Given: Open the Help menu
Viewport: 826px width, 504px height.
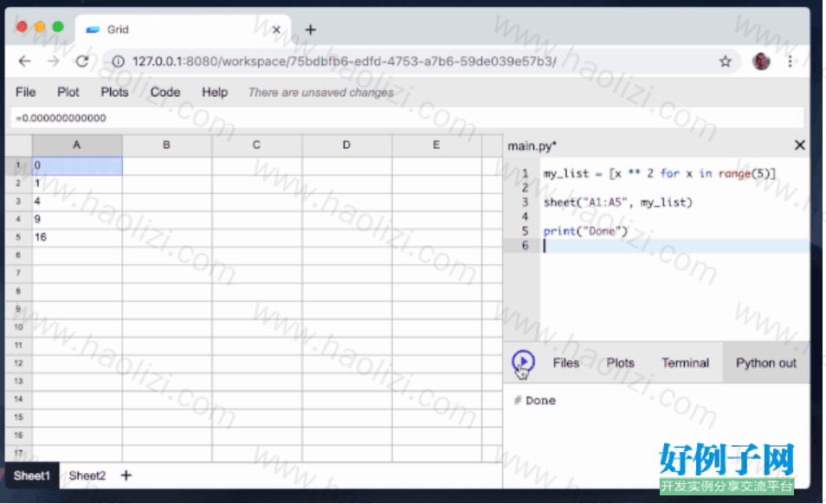Looking at the screenshot, I should [x=215, y=92].
